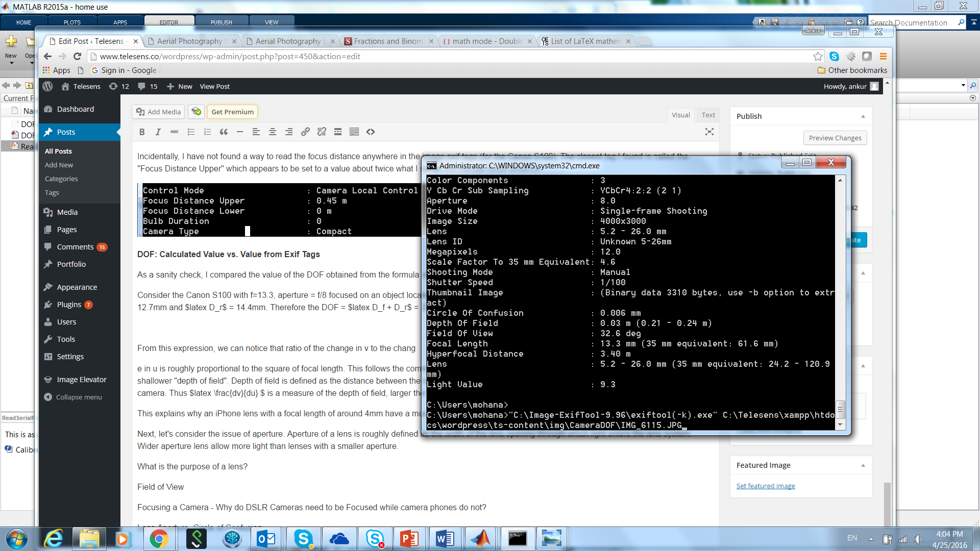Bookmark this page with the star
The image size is (980, 551).
click(x=818, y=56)
